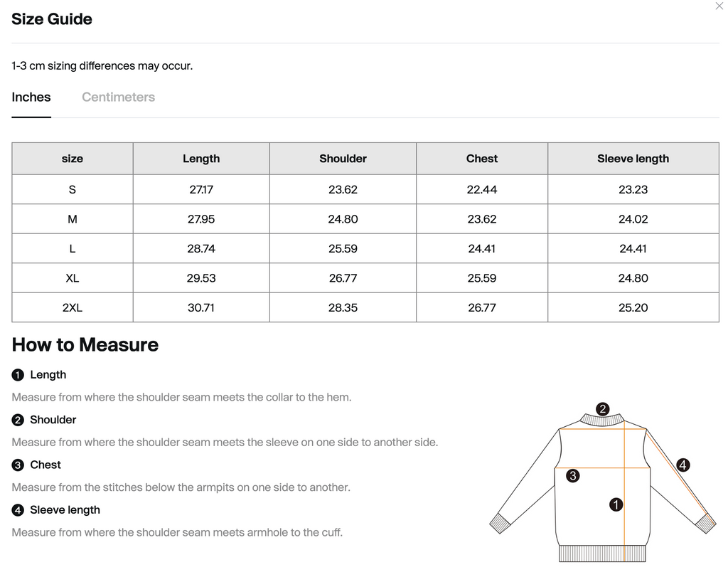This screenshot has width=728, height=582.
Task: Select the L size row label
Action: point(73,249)
